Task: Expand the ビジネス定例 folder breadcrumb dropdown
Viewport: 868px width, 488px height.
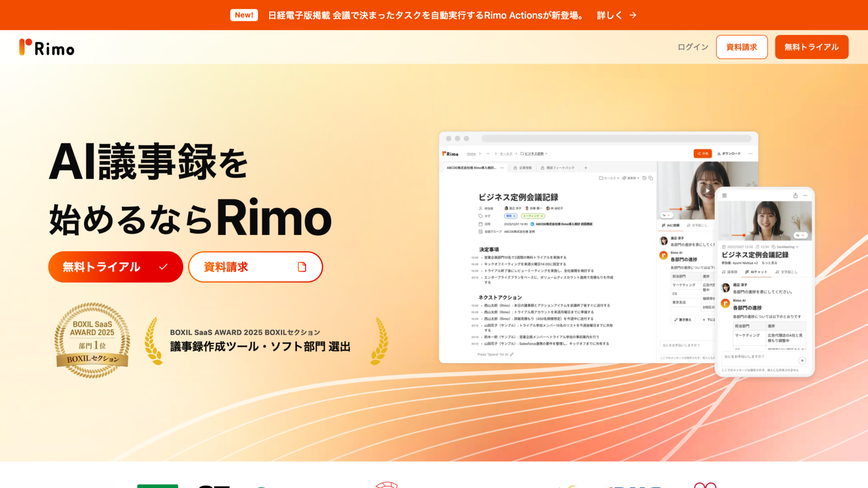Action: (x=534, y=154)
